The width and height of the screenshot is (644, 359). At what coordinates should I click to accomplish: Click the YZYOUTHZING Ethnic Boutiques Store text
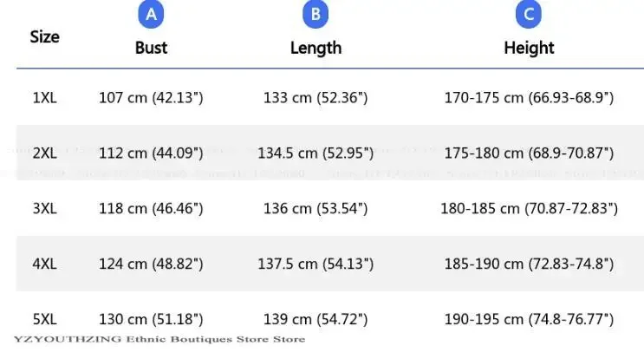click(159, 339)
